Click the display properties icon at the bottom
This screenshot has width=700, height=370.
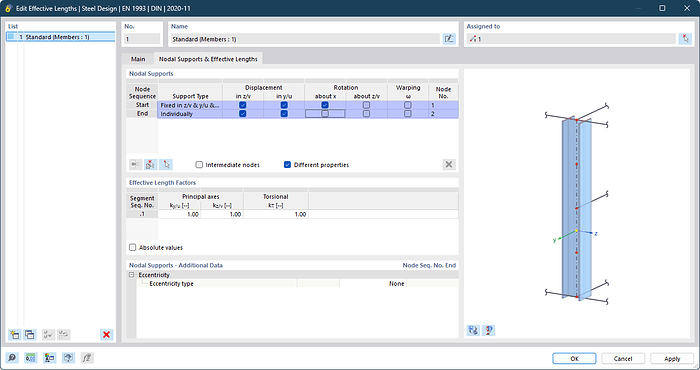(x=50, y=358)
